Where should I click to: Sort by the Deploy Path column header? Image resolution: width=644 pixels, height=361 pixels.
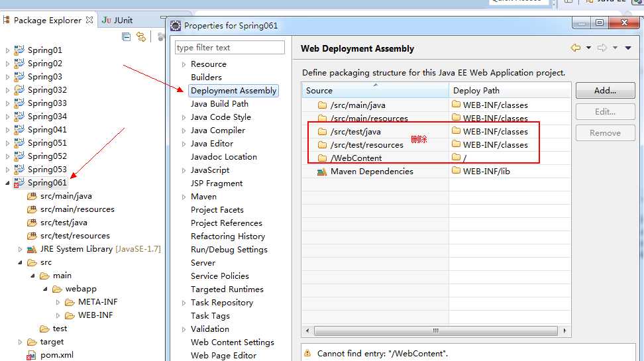pyautogui.click(x=510, y=90)
